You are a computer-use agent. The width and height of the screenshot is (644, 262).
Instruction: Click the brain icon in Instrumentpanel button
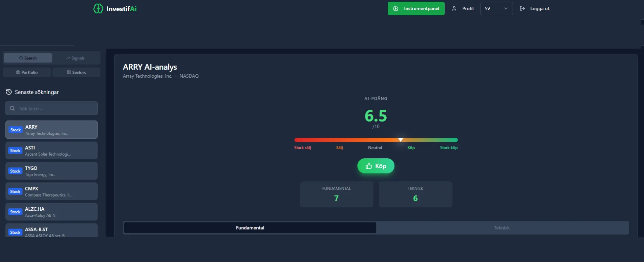click(x=396, y=8)
